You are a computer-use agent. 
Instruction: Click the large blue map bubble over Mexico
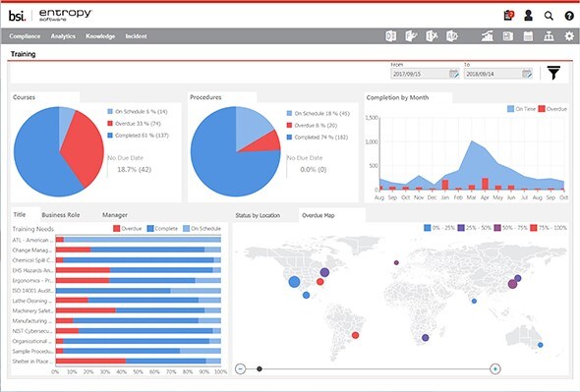coord(294,282)
